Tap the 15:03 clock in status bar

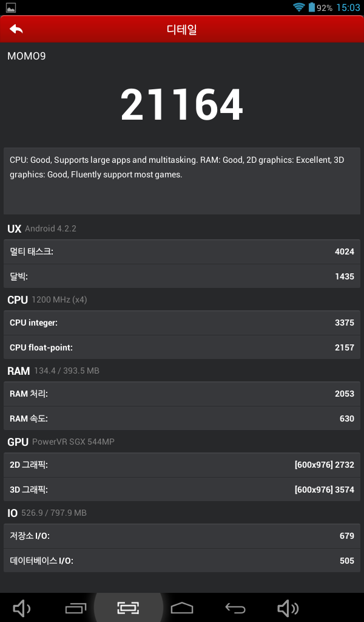[348, 7]
